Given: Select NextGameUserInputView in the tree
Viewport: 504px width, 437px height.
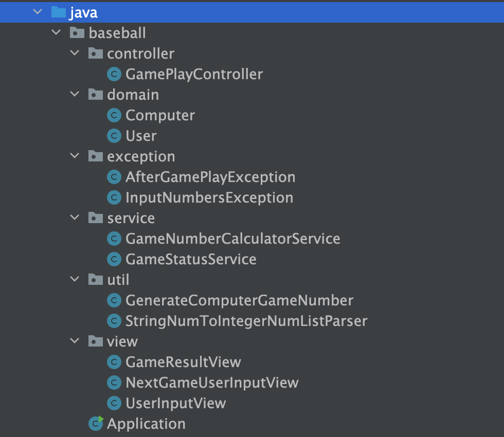Looking at the screenshot, I should [x=212, y=383].
